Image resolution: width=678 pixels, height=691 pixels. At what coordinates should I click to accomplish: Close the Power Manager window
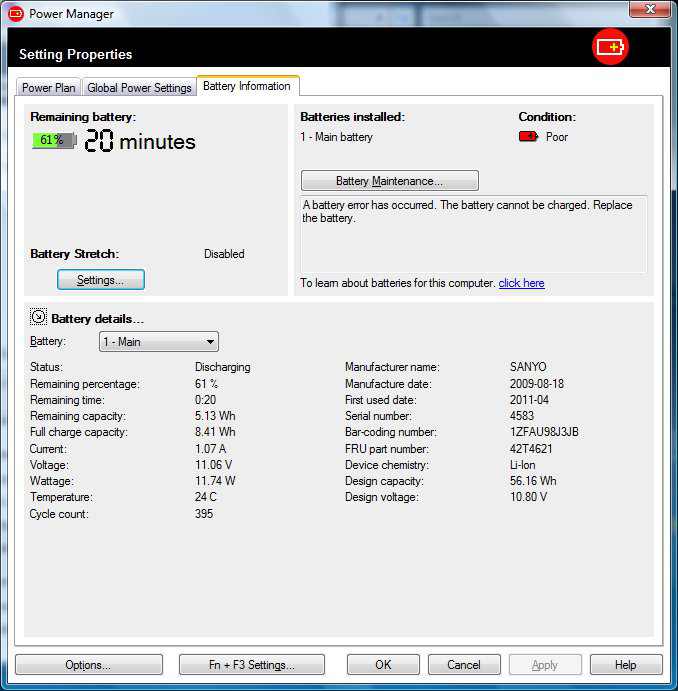[x=650, y=9]
